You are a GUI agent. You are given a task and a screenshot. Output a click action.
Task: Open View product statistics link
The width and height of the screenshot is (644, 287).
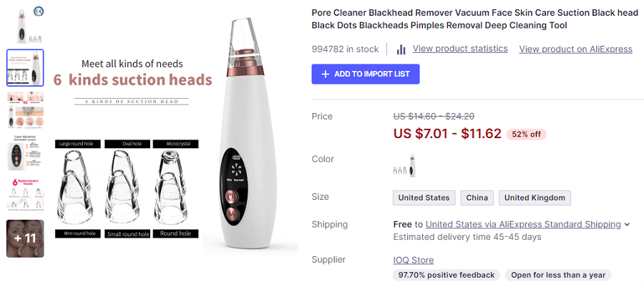pos(460,49)
